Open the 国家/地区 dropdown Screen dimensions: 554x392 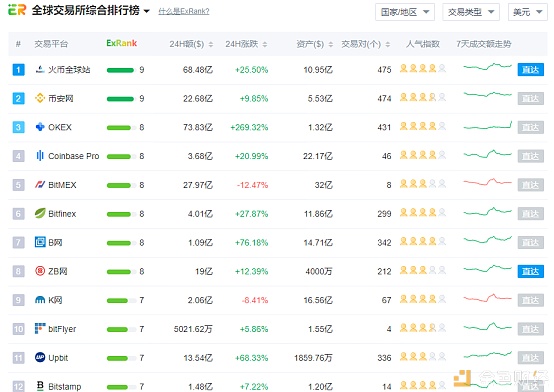pyautogui.click(x=405, y=12)
